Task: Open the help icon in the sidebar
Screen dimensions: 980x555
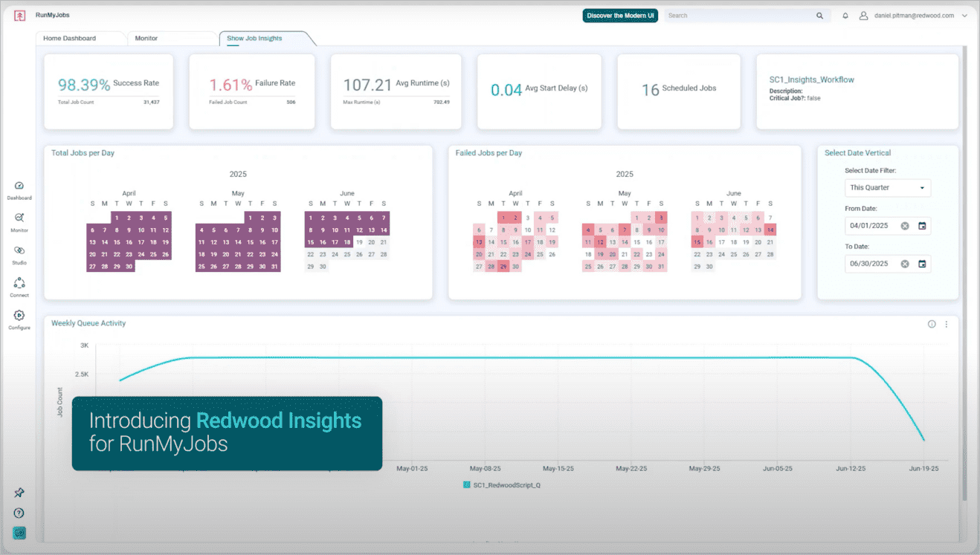Action: coord(19,513)
